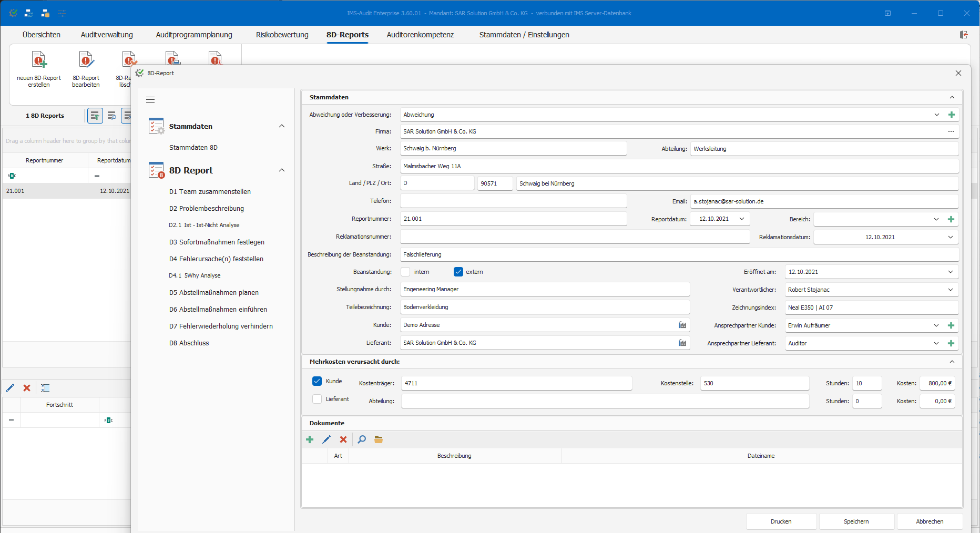Collapse 'Mehrkosten verursacht durch' section
This screenshot has height=533, width=980.
(x=952, y=362)
